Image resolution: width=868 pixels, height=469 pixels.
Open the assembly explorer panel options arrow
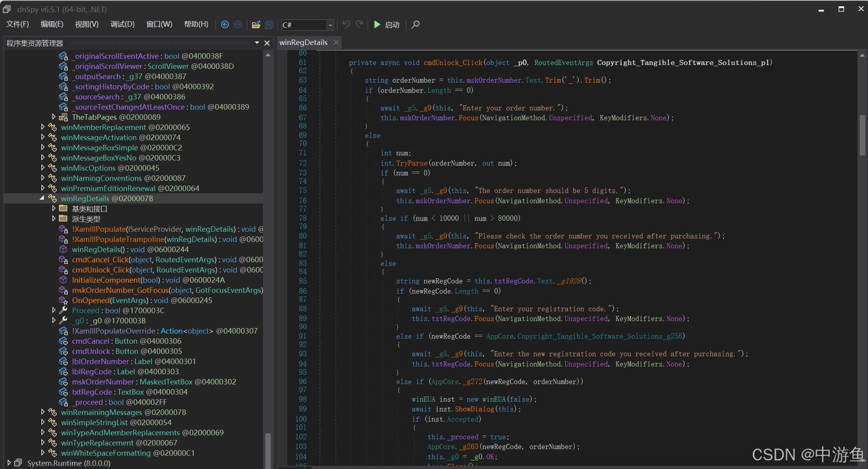coord(257,43)
